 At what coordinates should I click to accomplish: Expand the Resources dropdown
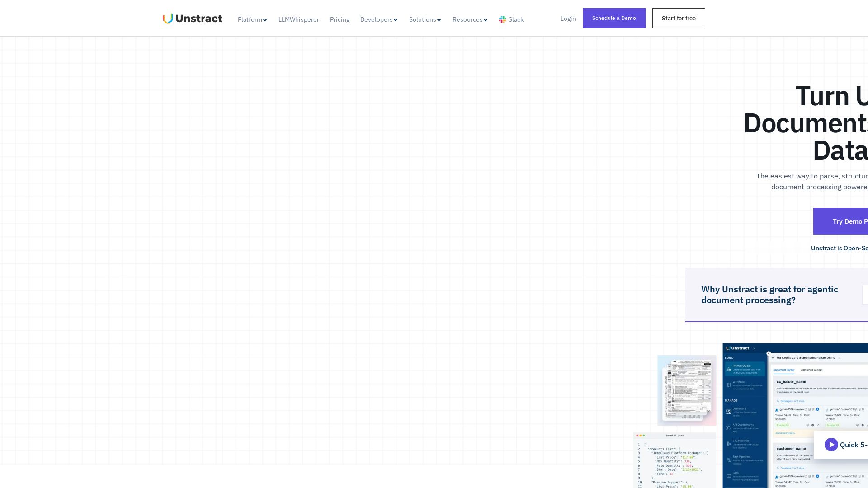click(x=470, y=19)
